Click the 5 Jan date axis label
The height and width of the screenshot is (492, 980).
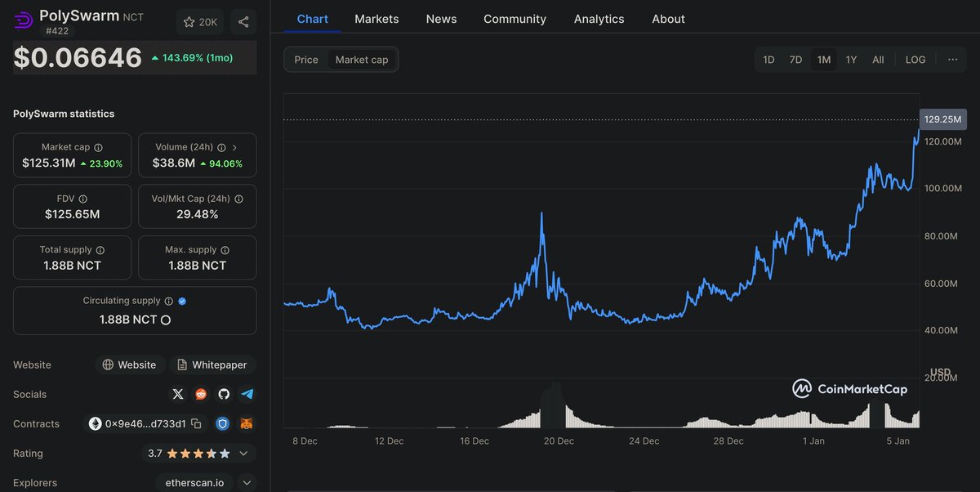898,441
